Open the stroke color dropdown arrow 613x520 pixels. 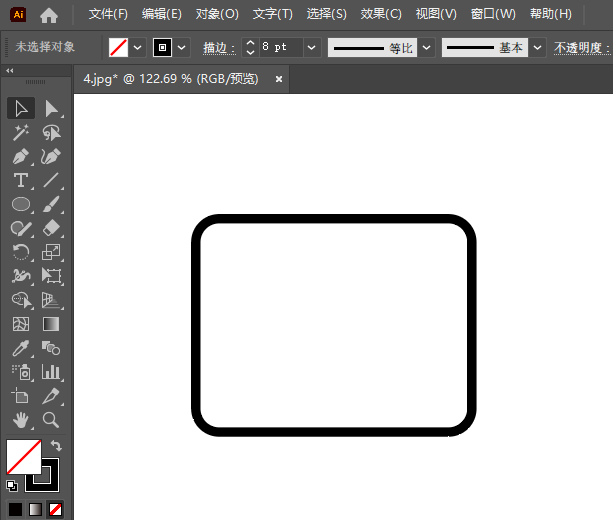pyautogui.click(x=181, y=48)
